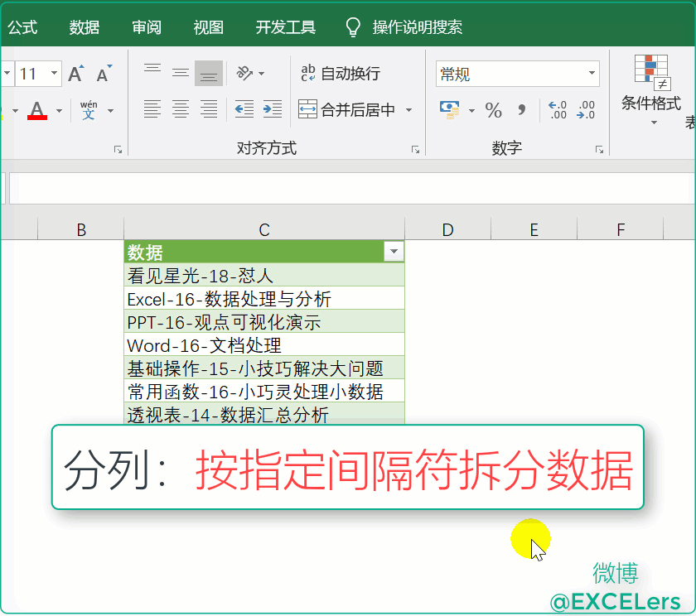Toggle 自动换行 wrap text
The height and width of the screenshot is (616, 696).
[341, 74]
